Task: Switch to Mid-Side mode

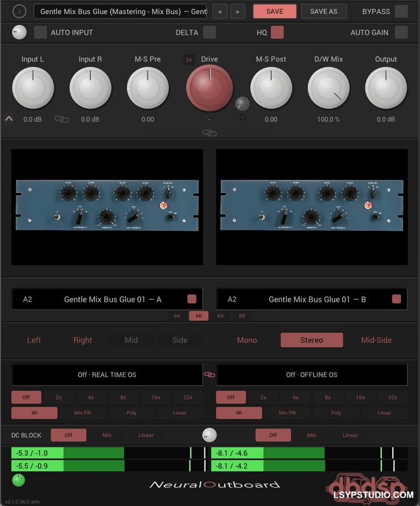Action: pyautogui.click(x=376, y=340)
